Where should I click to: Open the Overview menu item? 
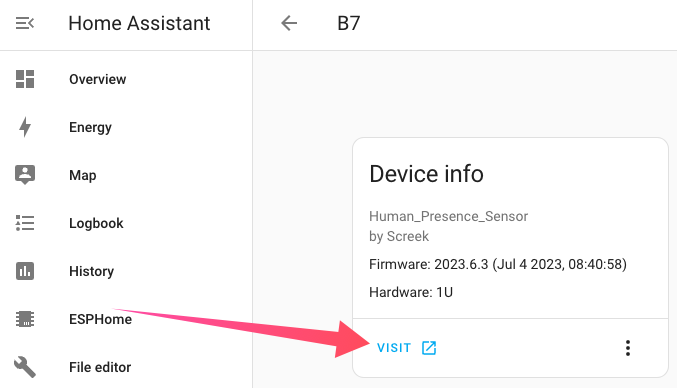[98, 79]
